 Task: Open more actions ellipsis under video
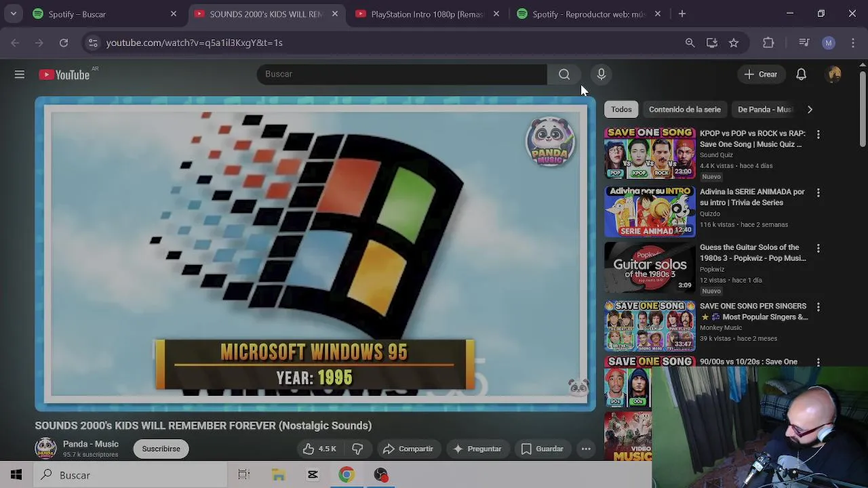pos(586,449)
